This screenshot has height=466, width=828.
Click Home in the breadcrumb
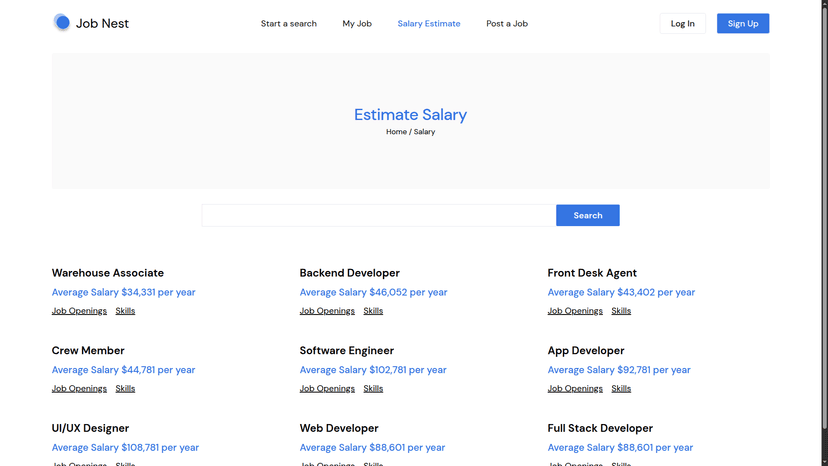[396, 132]
